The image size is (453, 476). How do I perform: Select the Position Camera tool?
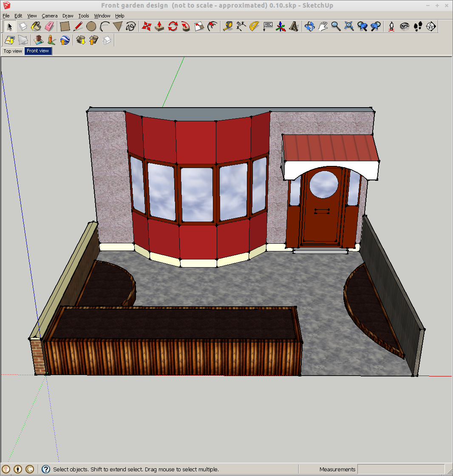click(391, 27)
